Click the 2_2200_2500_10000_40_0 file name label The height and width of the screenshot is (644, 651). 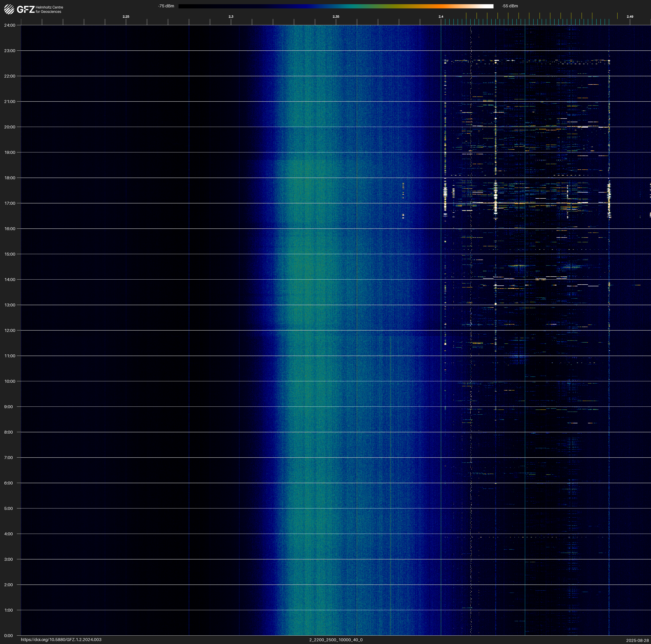point(336,640)
